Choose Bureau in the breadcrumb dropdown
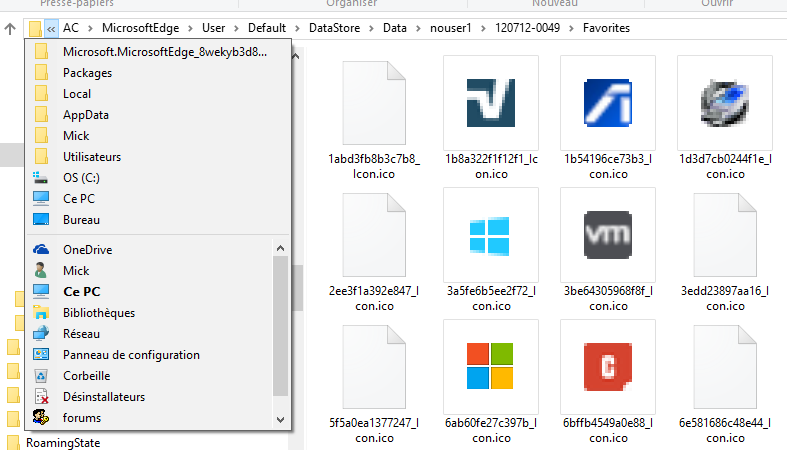The image size is (787, 450). pos(158,220)
